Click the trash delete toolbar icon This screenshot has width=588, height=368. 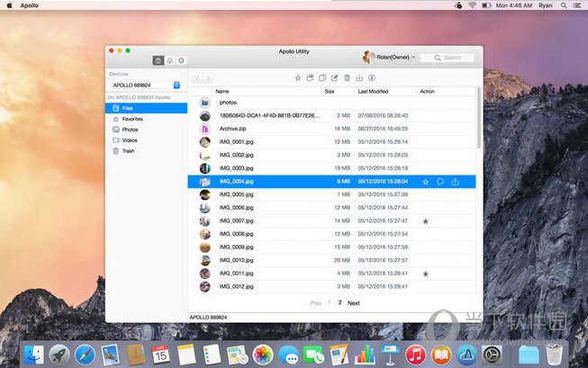click(x=348, y=78)
